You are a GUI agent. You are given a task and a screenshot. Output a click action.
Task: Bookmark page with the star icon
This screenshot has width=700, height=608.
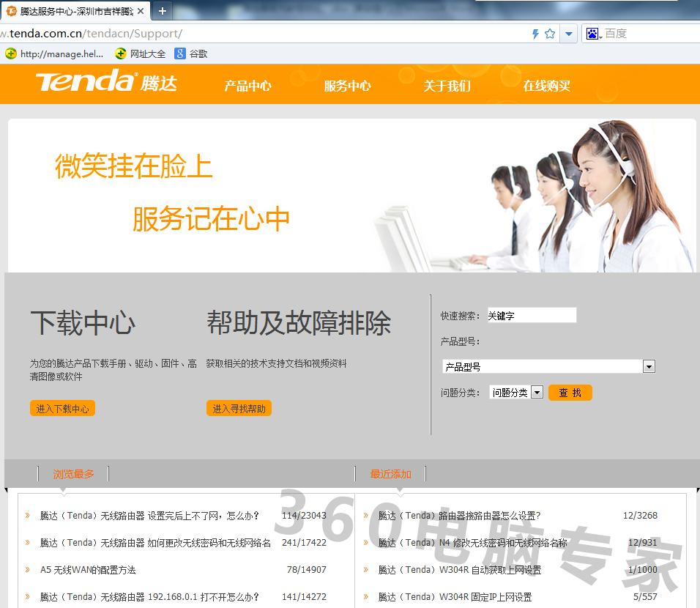click(x=550, y=34)
